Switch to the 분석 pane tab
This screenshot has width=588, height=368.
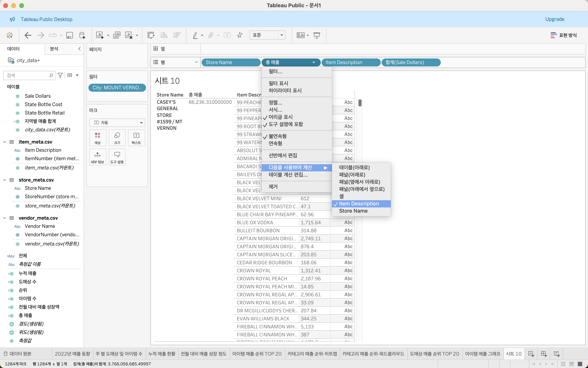click(x=54, y=49)
